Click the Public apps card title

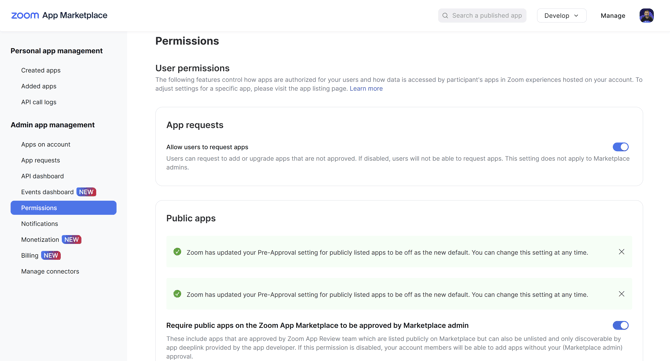click(x=191, y=218)
